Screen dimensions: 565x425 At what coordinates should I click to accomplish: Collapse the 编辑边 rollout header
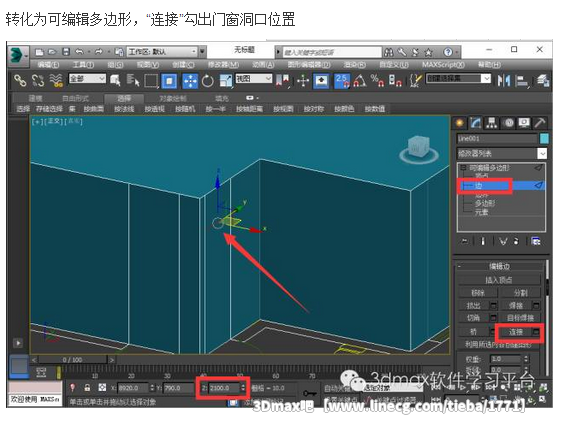tap(499, 266)
